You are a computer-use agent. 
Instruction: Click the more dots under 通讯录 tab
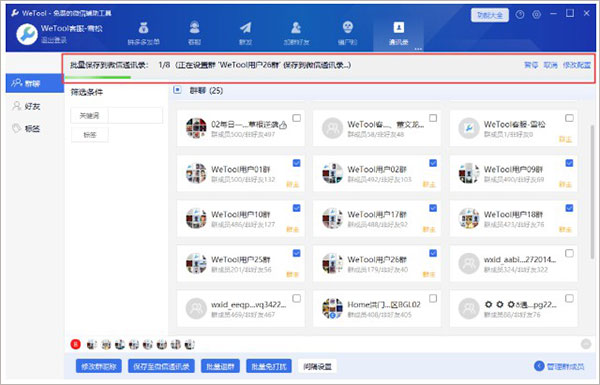(418, 49)
